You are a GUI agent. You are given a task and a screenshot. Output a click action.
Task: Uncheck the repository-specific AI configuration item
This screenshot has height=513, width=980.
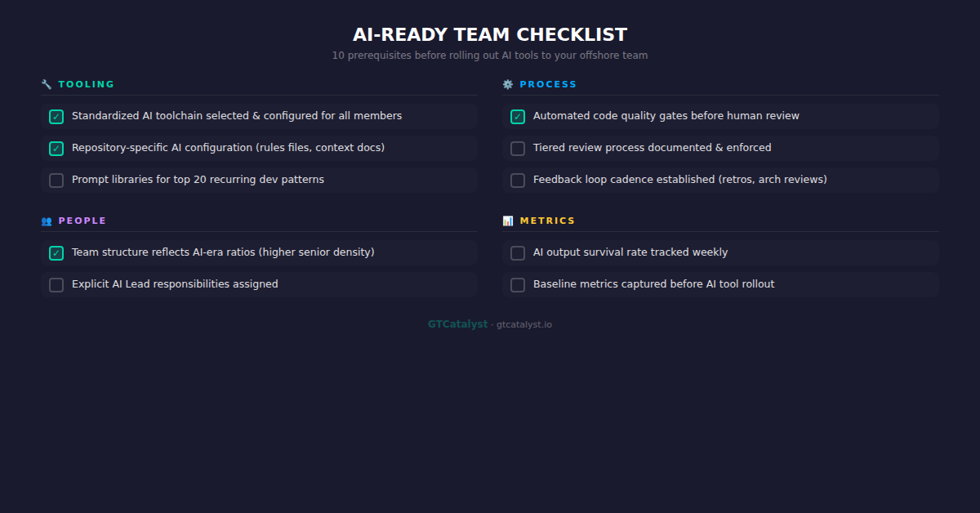(56, 148)
